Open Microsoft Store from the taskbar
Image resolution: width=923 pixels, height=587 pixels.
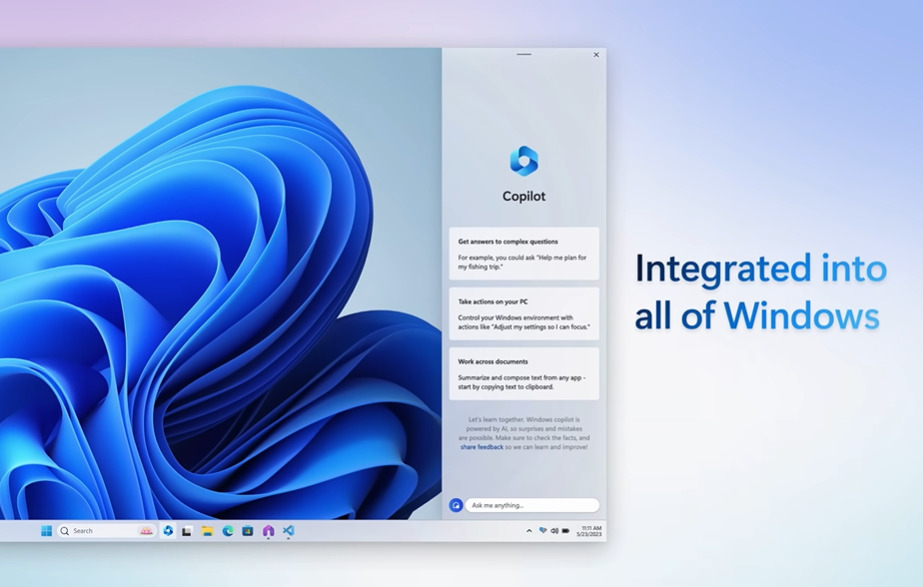coord(247,531)
